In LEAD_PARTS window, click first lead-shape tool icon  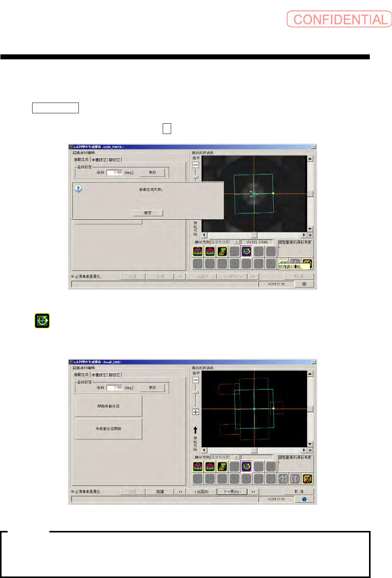(198, 251)
